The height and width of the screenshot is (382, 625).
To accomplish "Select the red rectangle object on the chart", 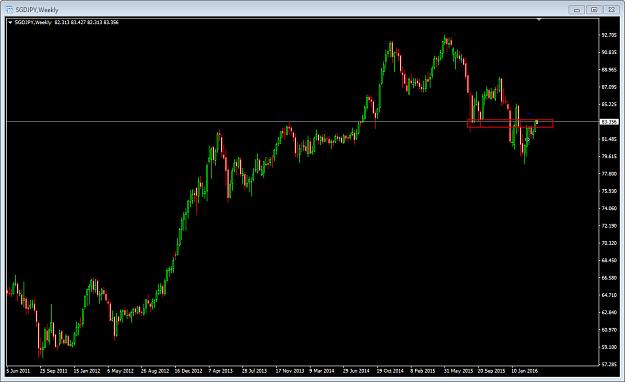I will click(x=510, y=124).
